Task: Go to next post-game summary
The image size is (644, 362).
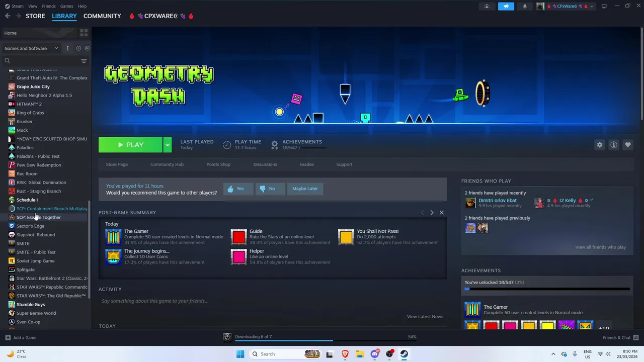Action: pos(431,213)
